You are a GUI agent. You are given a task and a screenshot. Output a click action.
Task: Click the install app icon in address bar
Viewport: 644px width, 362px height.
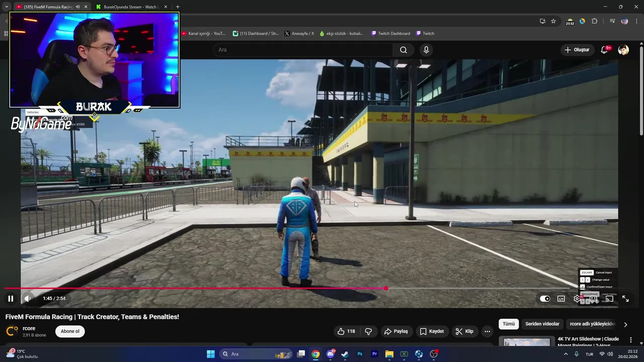542,21
